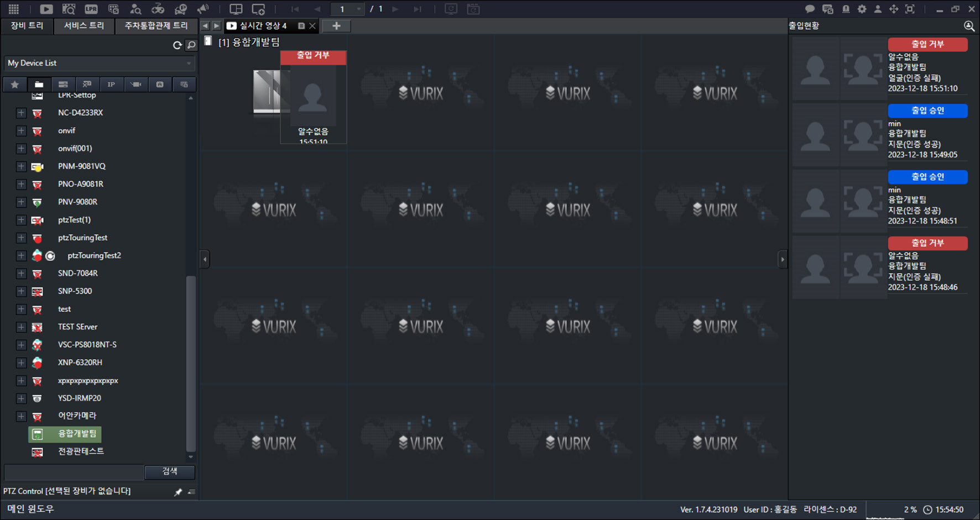
Task: Open the person search tool
Action: click(x=135, y=9)
